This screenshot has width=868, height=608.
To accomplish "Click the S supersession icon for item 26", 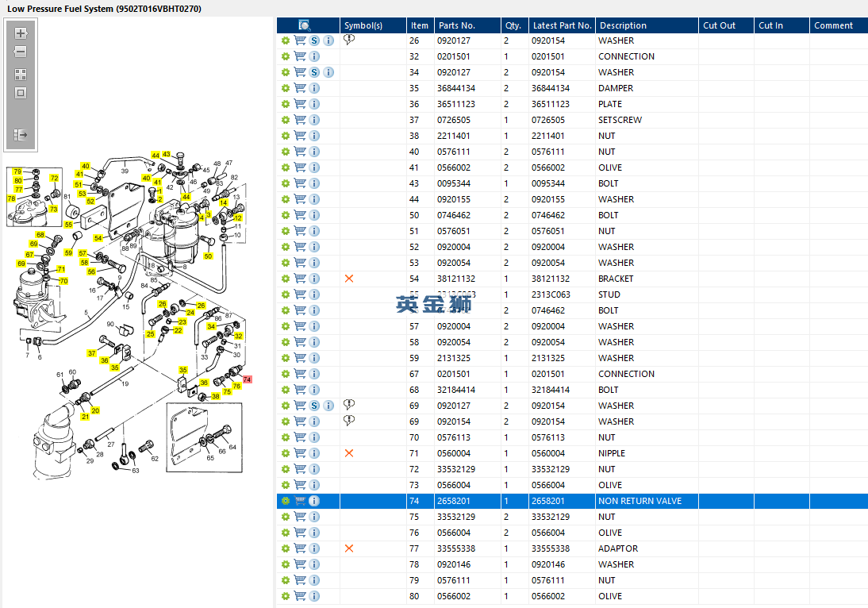I will pos(314,40).
